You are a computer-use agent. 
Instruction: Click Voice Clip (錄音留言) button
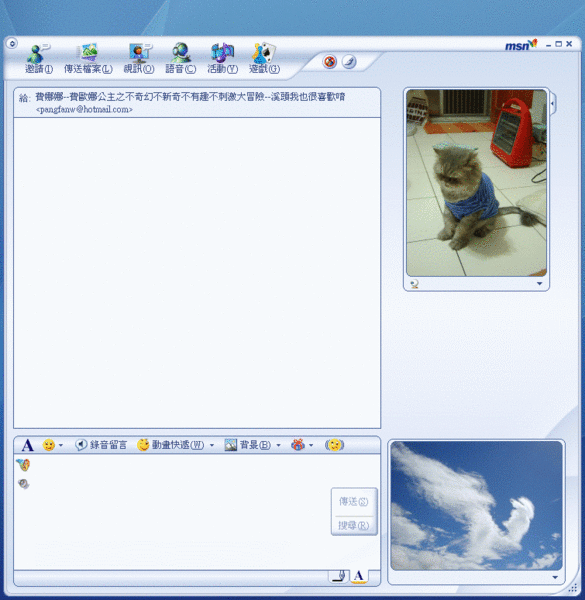(x=101, y=445)
